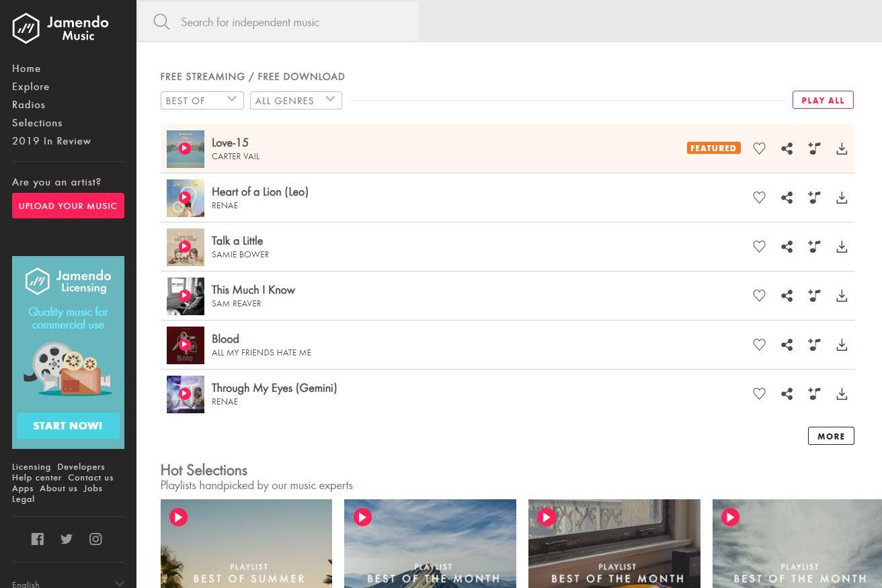This screenshot has height=588, width=882.
Task: Open the Apps footer link
Action: (x=23, y=489)
